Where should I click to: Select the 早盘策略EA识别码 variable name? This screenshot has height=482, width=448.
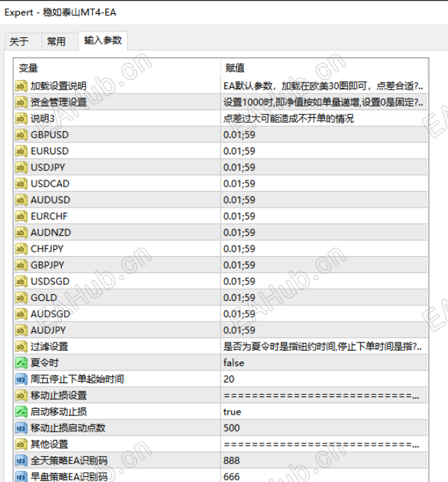(x=69, y=476)
